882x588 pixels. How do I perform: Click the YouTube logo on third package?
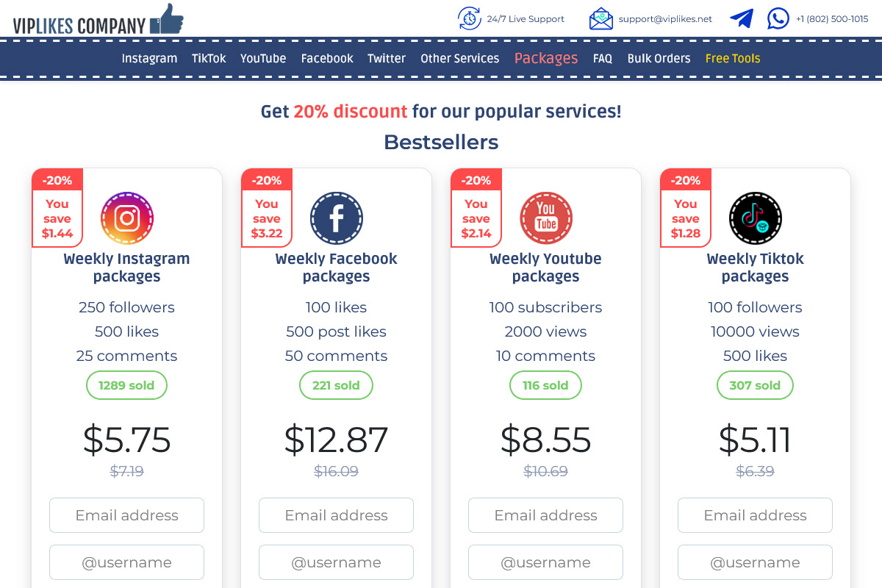click(x=546, y=218)
